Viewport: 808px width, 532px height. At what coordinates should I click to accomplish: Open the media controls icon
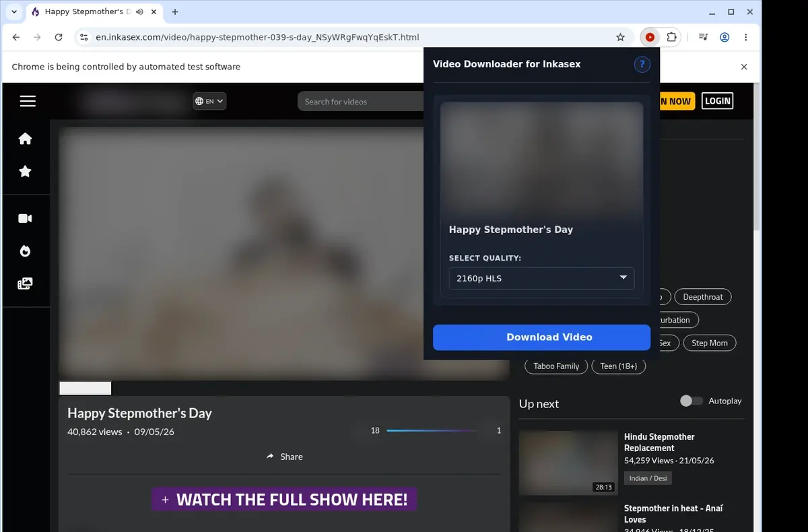[703, 38]
